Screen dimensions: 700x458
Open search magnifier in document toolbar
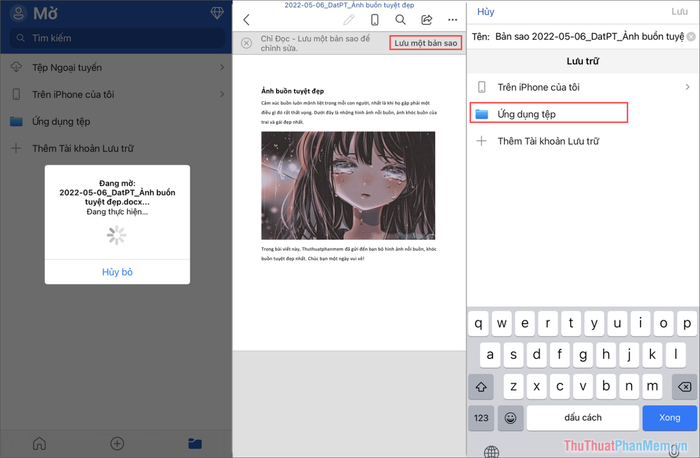[400, 20]
